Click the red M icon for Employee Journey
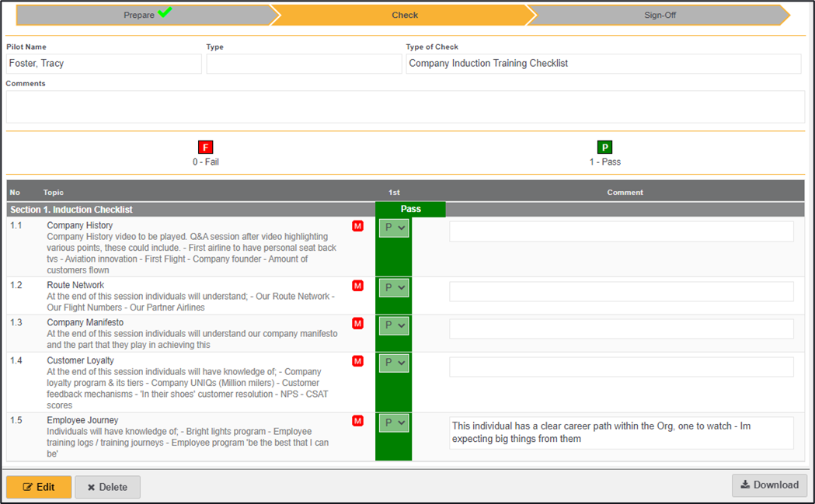Viewport: 815px width, 504px height. pyautogui.click(x=357, y=421)
